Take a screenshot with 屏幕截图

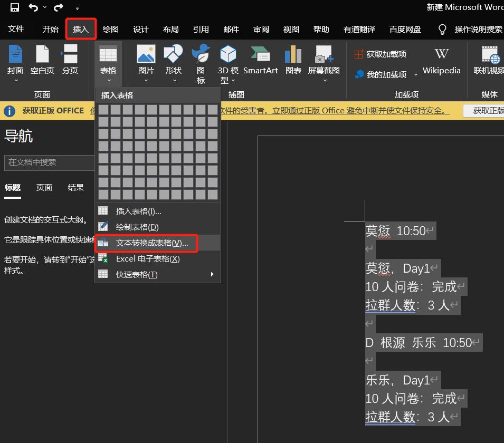[323, 61]
